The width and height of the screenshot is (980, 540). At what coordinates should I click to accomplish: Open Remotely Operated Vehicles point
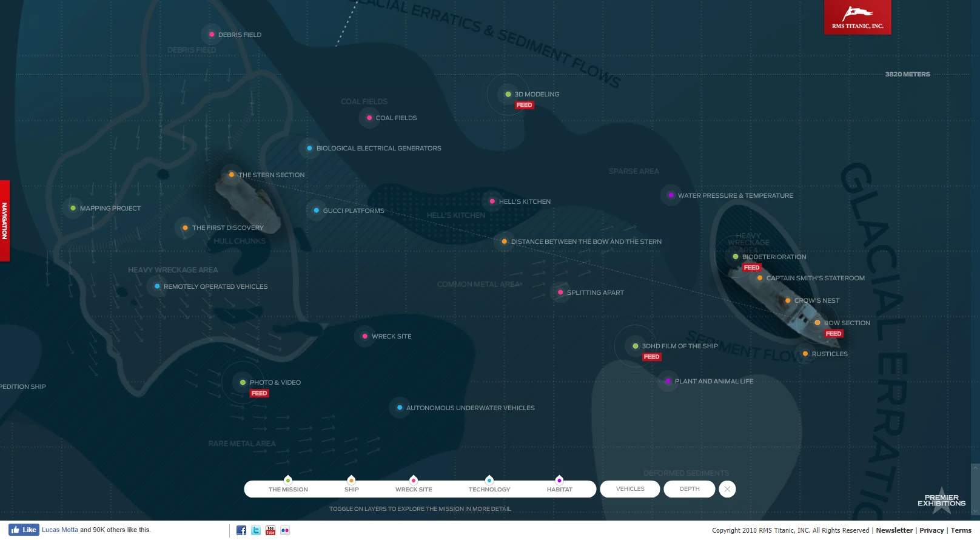point(156,286)
